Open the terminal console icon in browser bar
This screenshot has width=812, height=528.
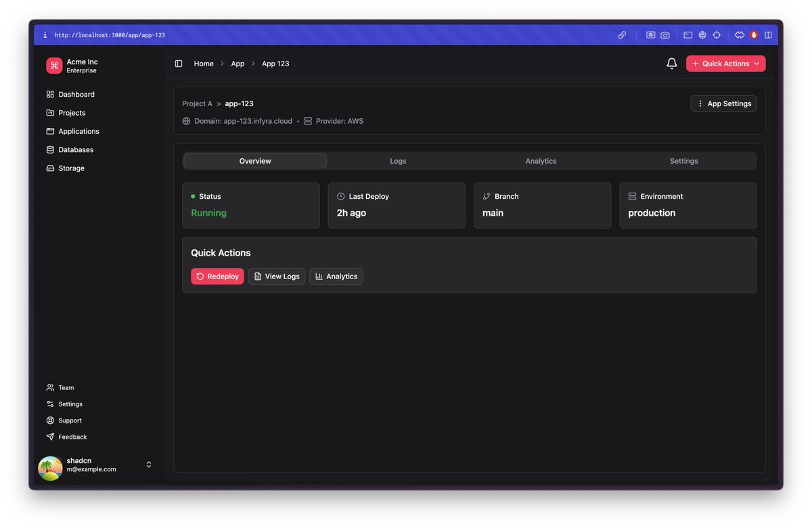(687, 35)
